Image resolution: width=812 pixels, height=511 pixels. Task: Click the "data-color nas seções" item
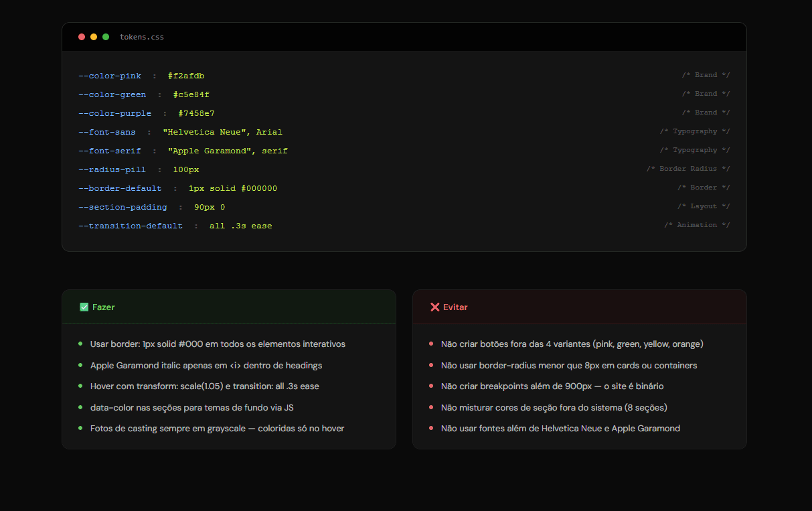(192, 407)
